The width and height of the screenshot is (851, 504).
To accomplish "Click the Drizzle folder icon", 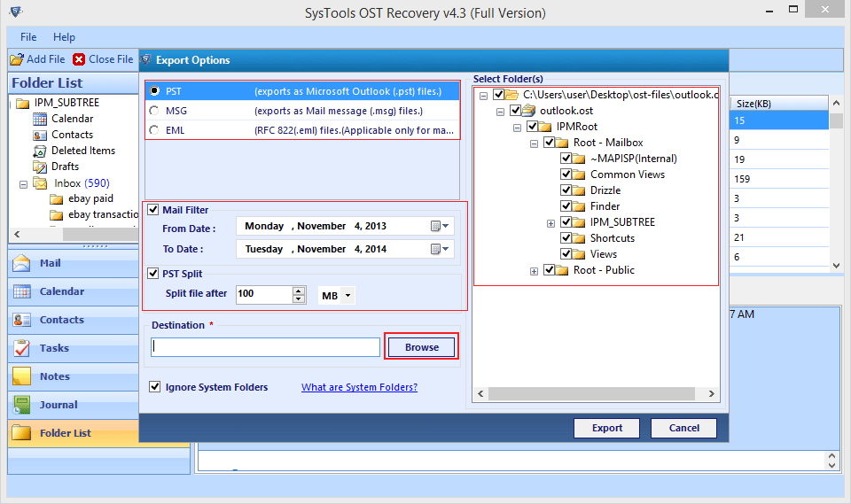I will (579, 190).
